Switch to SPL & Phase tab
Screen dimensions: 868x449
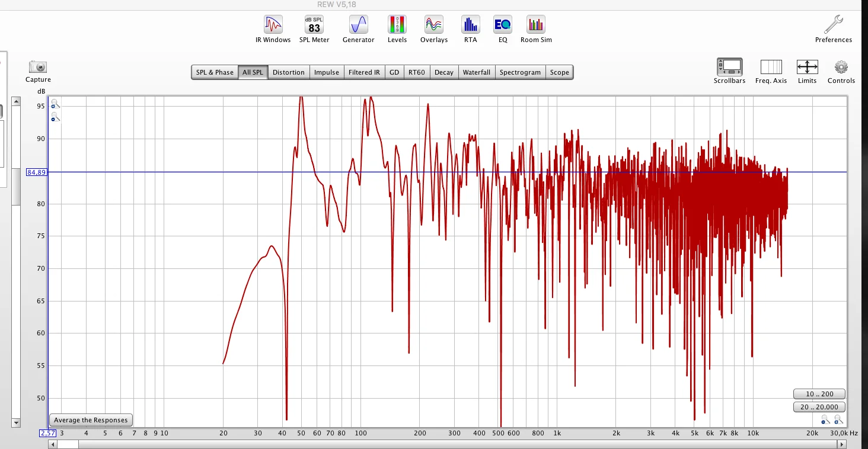coord(215,72)
